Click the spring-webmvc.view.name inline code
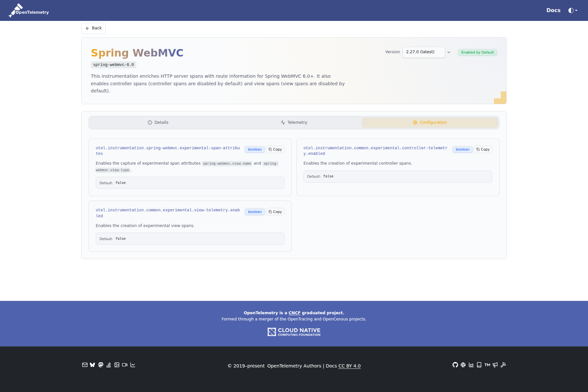588x392 pixels. (227, 164)
